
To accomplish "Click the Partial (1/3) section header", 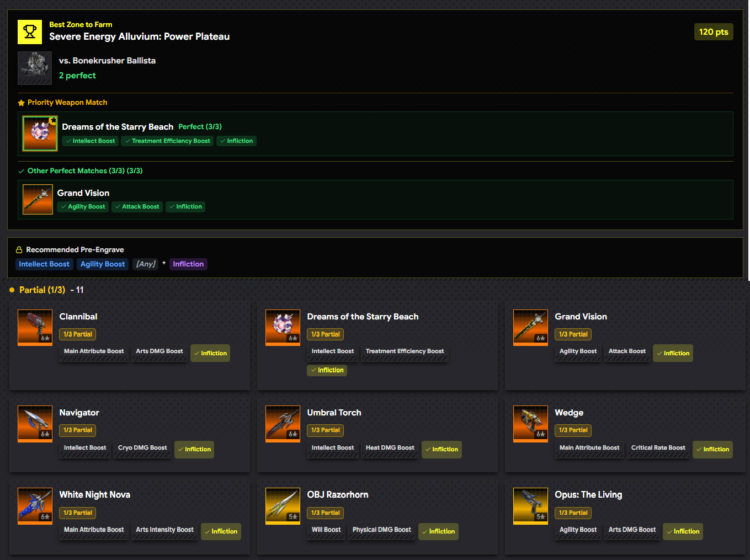I will (42, 290).
